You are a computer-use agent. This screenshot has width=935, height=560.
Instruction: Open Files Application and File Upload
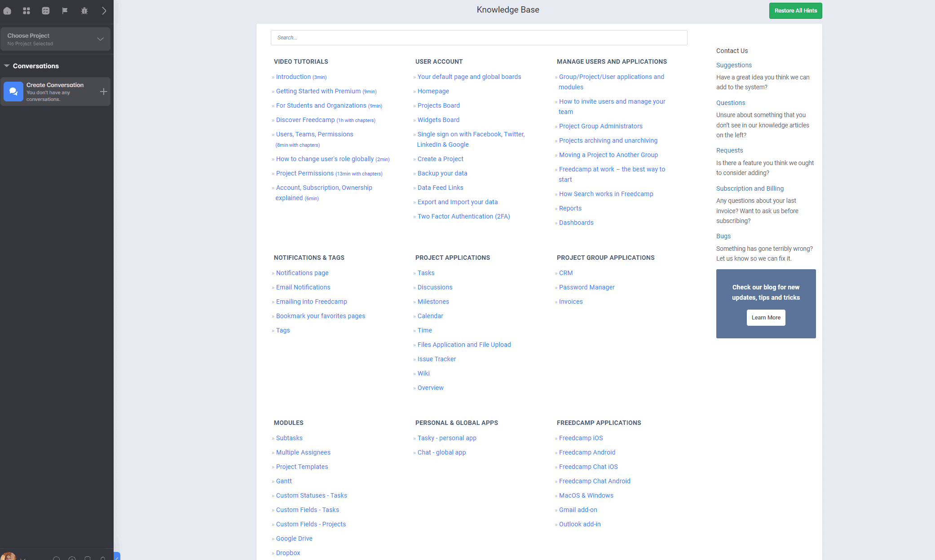(464, 345)
